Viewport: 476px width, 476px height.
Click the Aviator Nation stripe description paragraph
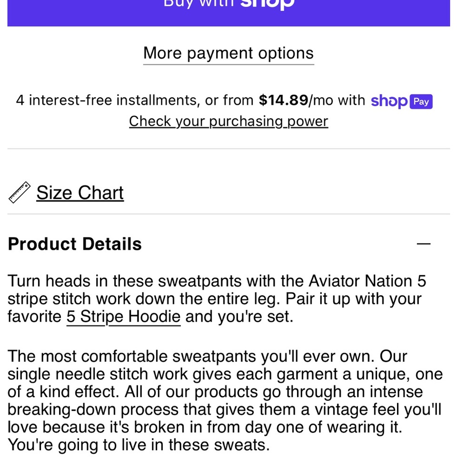click(x=217, y=299)
